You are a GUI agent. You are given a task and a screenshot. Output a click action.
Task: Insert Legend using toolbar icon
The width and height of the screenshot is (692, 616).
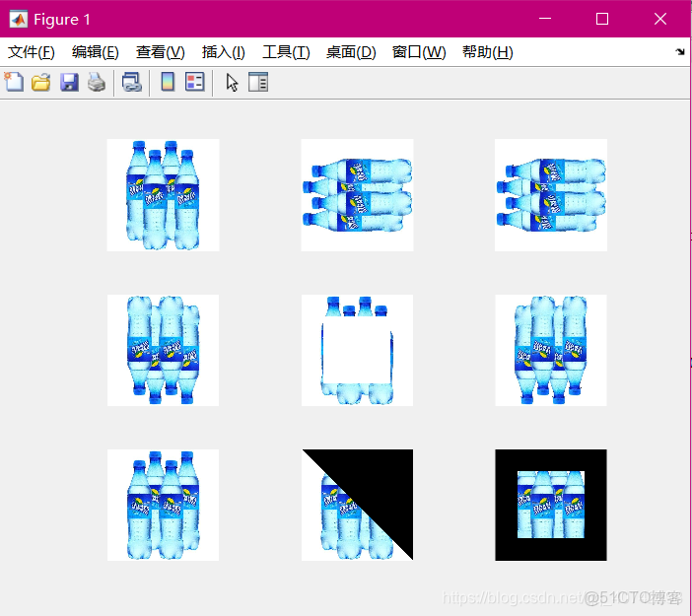click(x=194, y=82)
